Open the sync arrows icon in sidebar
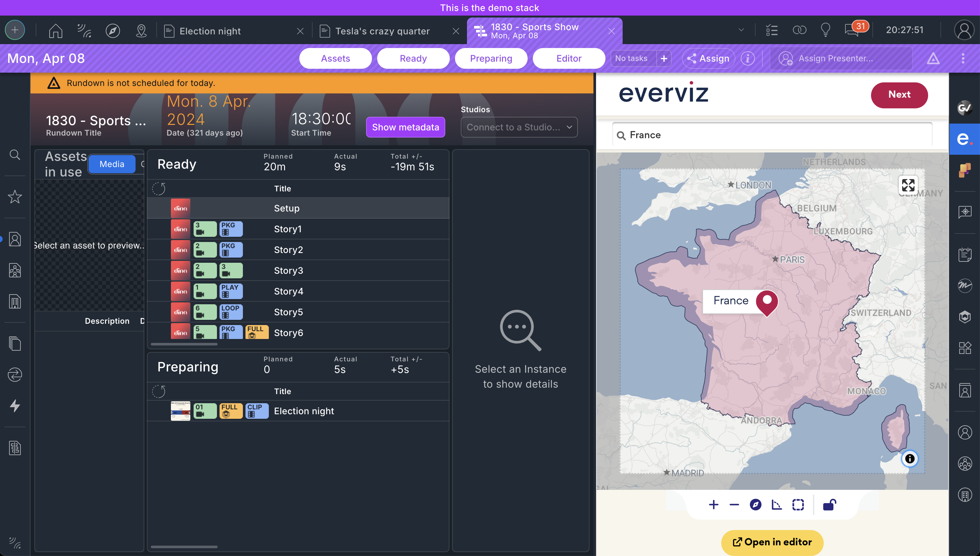Screen dimensions: 980x556 15,375
